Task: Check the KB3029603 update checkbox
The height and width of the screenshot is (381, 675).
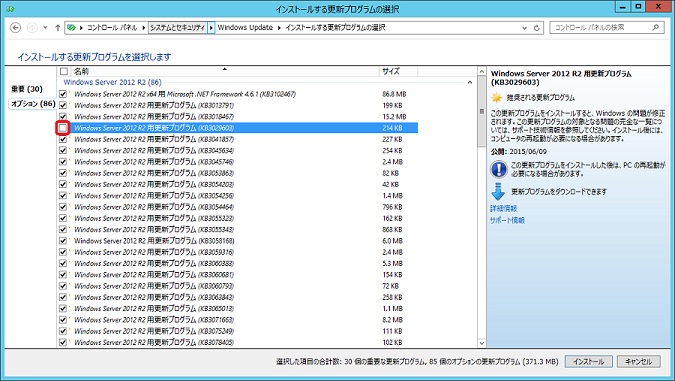Action: 63,128
